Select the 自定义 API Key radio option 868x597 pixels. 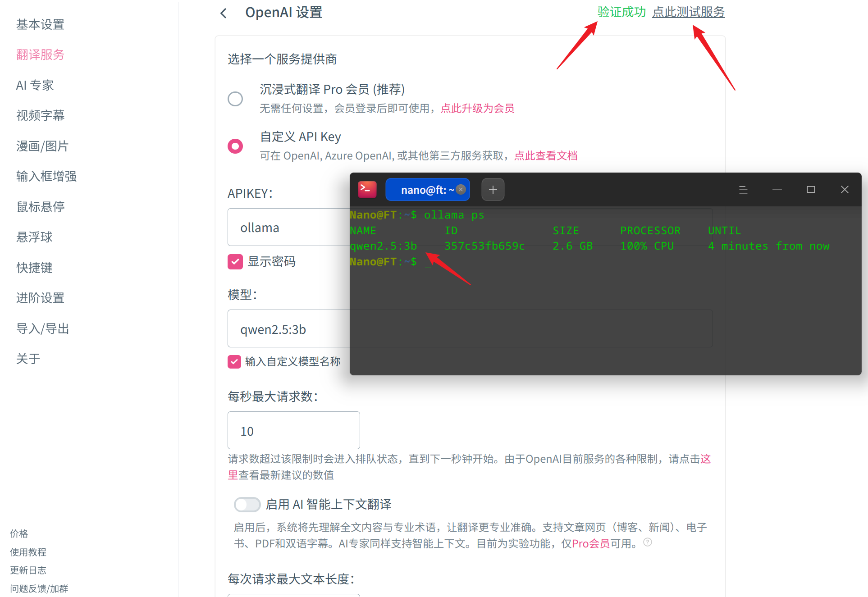point(235,146)
